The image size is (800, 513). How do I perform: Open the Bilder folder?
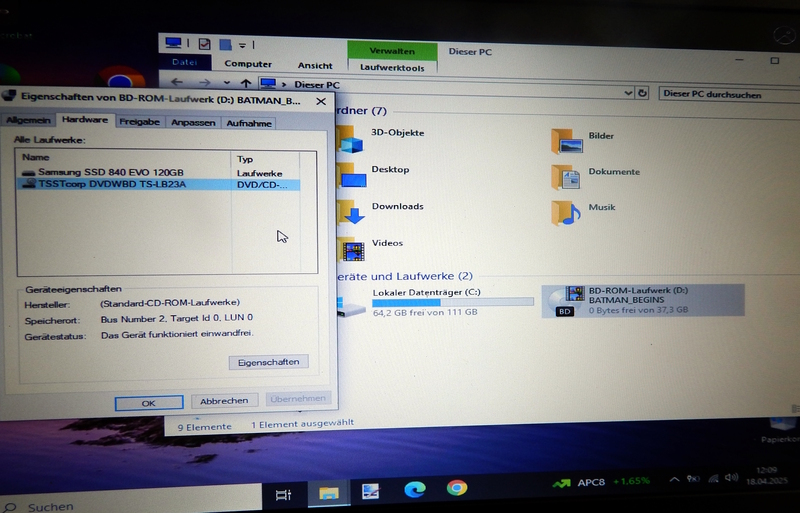(x=583, y=140)
